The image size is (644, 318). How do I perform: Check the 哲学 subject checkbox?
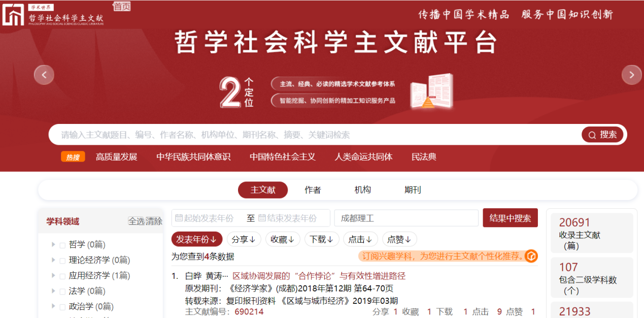coord(62,245)
